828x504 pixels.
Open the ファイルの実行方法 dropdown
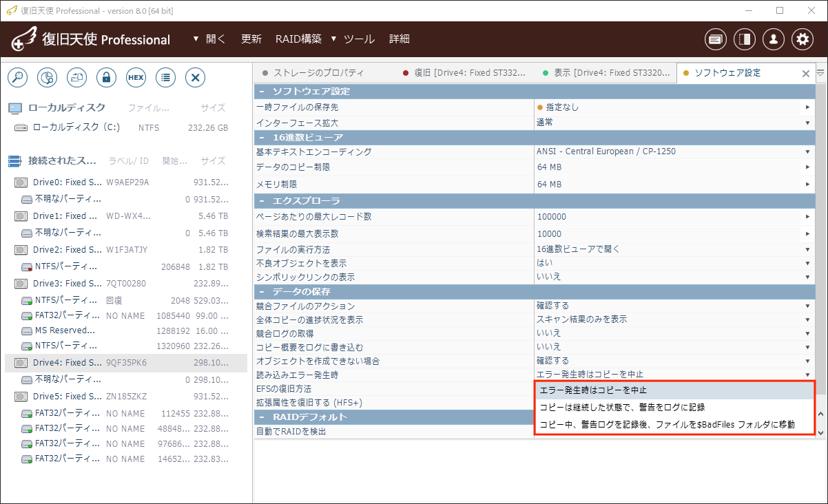pyautogui.click(x=807, y=249)
